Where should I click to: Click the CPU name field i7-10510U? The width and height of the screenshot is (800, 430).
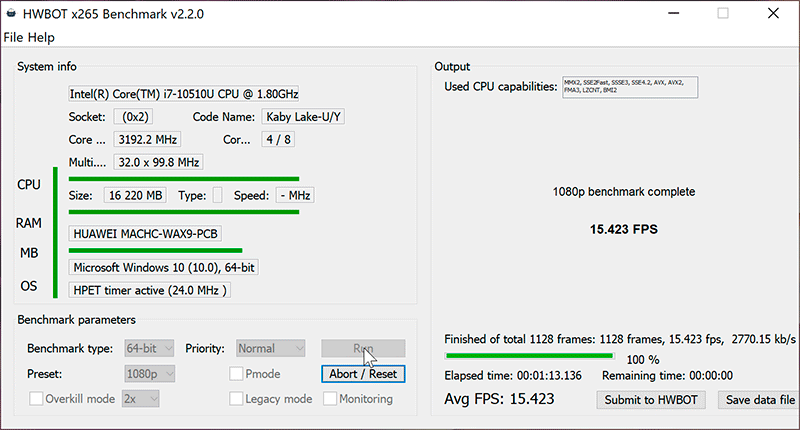(x=184, y=94)
